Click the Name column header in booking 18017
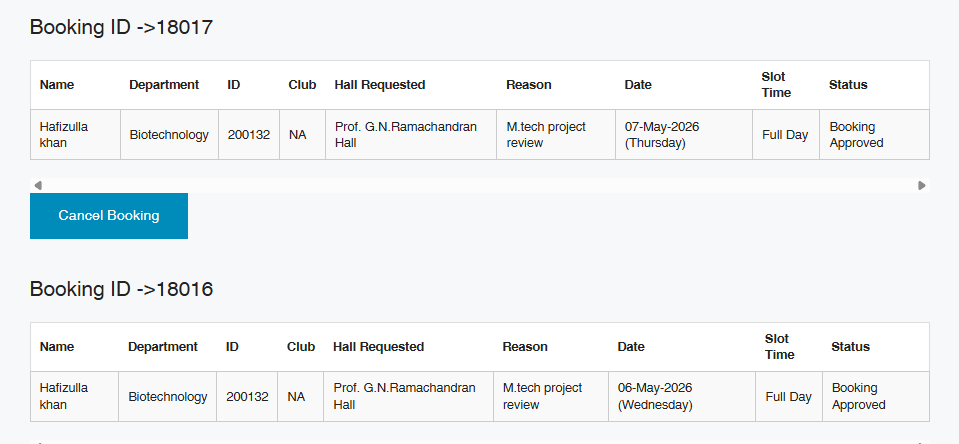 click(57, 85)
